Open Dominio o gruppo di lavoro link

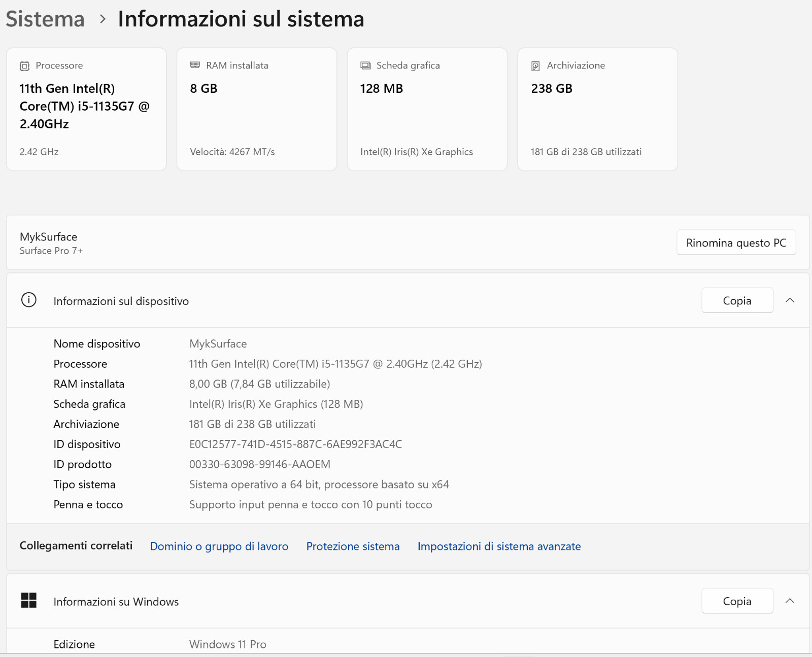click(x=219, y=546)
